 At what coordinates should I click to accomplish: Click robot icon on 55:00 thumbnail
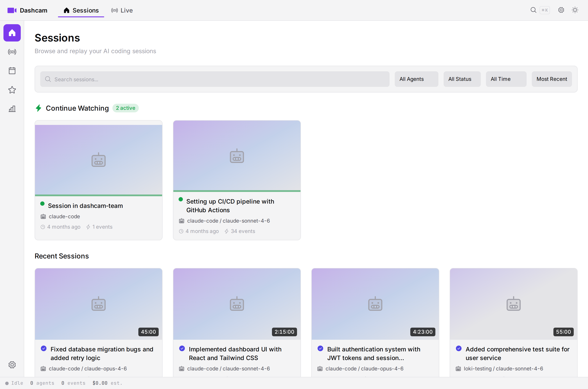[513, 304]
